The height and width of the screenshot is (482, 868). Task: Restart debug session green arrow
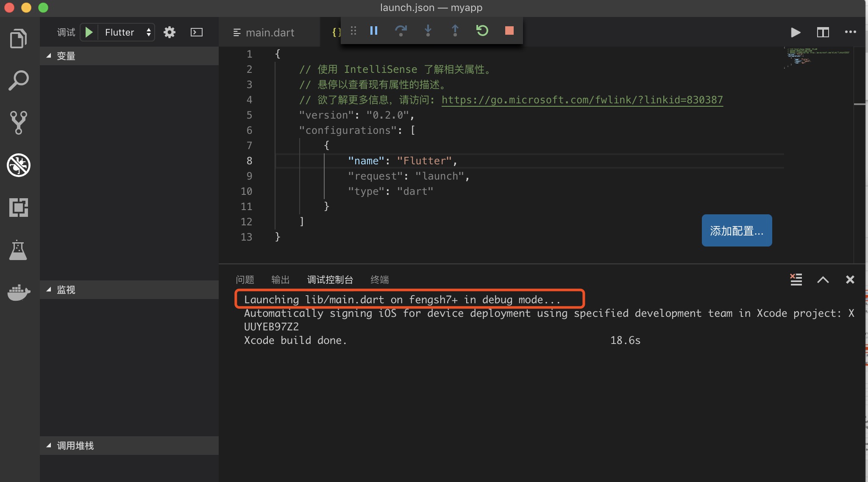pyautogui.click(x=482, y=30)
